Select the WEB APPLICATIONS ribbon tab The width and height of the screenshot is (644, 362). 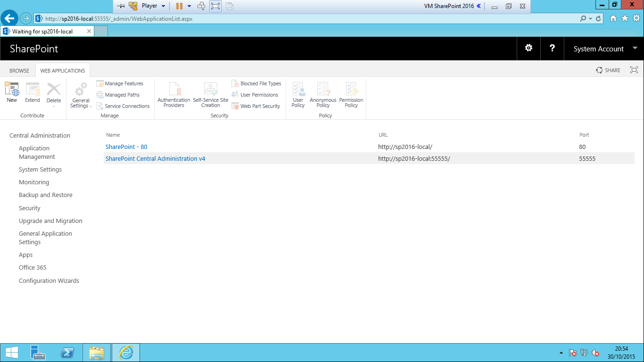tap(63, 70)
